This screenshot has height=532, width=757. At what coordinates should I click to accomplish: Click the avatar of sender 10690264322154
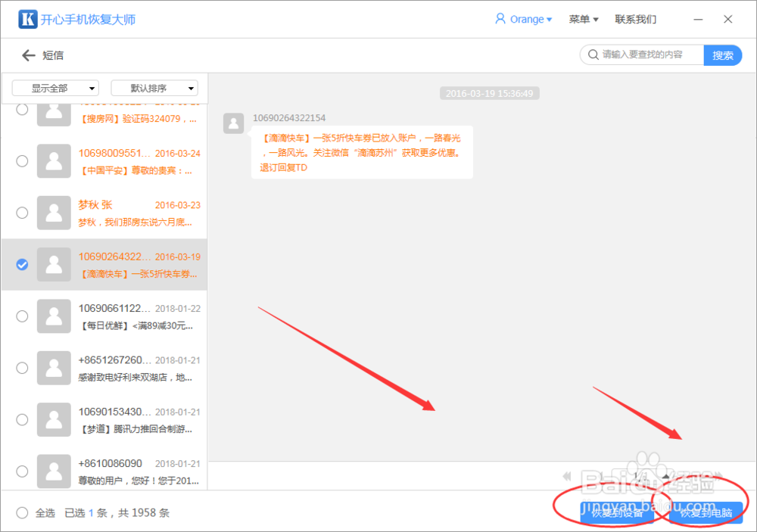tap(233, 123)
